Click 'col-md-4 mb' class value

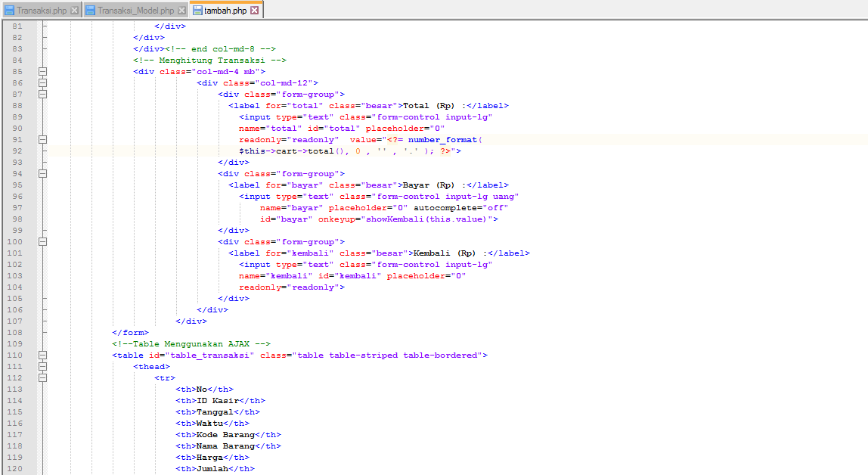click(x=226, y=71)
